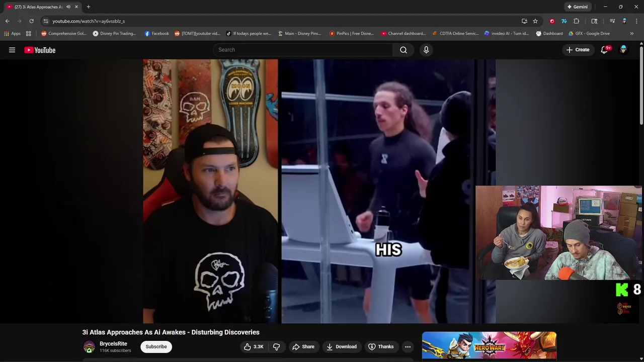Open the tab search side panel icon
The image size is (644, 362).
point(594,21)
